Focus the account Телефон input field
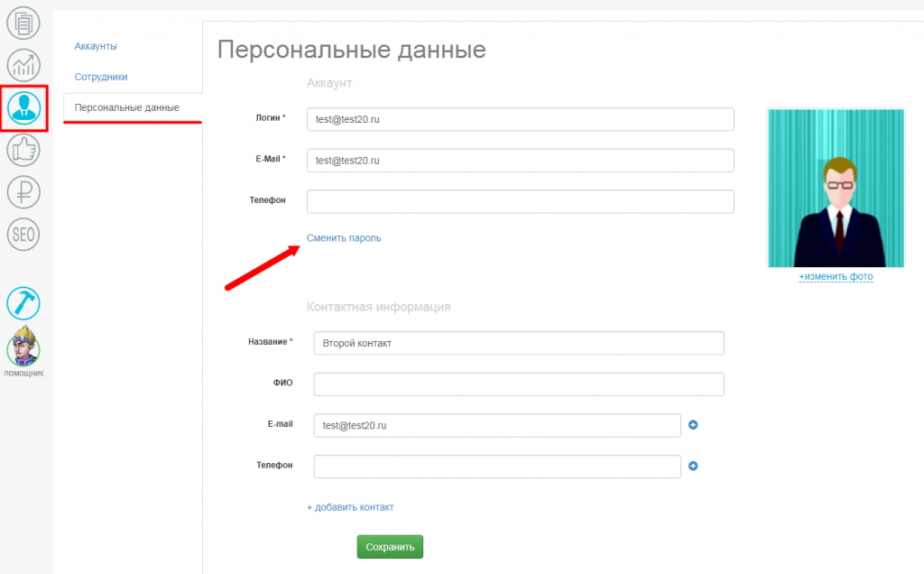 pyautogui.click(x=521, y=201)
